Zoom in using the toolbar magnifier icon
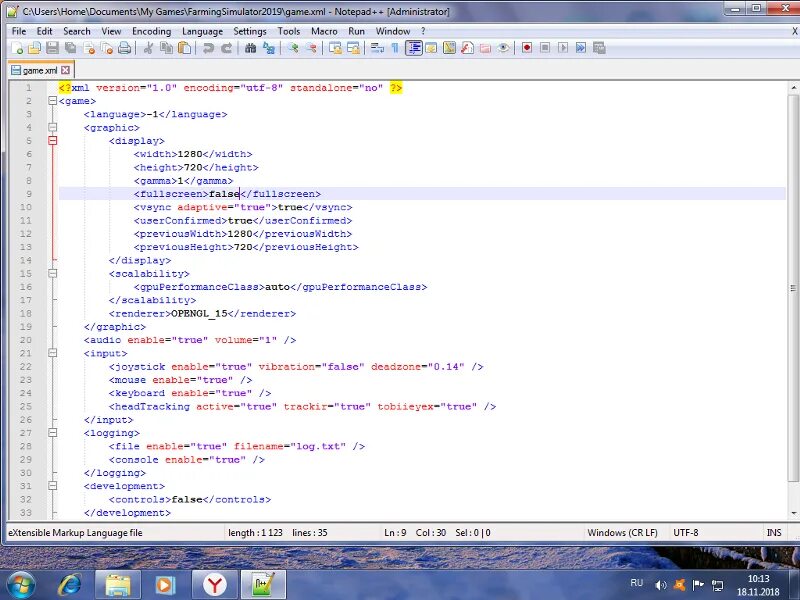The height and width of the screenshot is (600, 800). (x=293, y=48)
